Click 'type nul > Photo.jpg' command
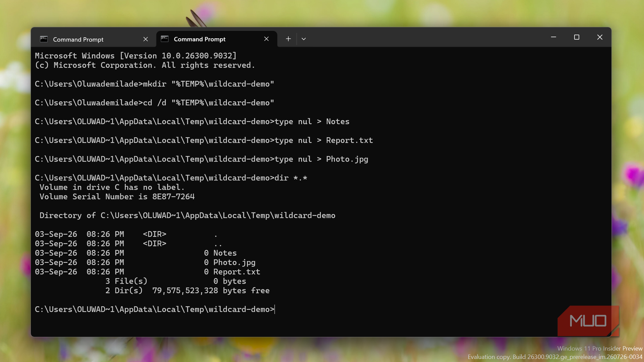The image size is (644, 362). [321, 159]
